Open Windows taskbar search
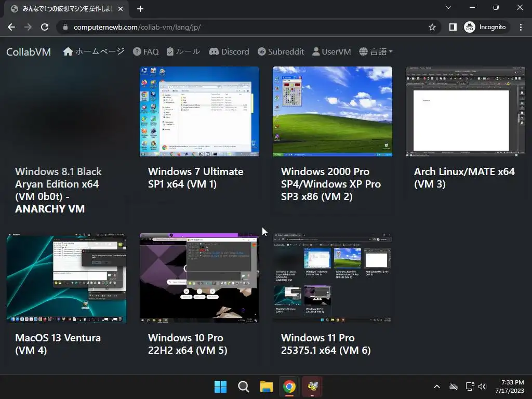The image size is (532, 399). point(244,387)
